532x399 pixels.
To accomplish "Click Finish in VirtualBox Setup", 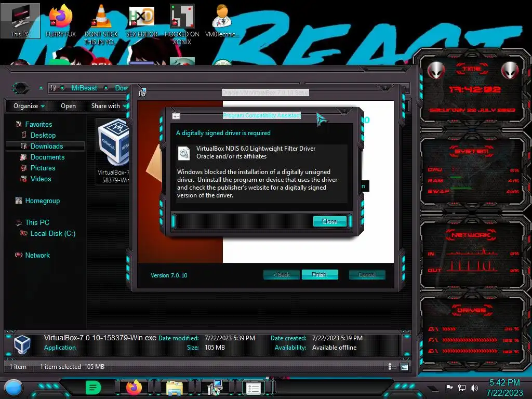I will [x=320, y=275].
